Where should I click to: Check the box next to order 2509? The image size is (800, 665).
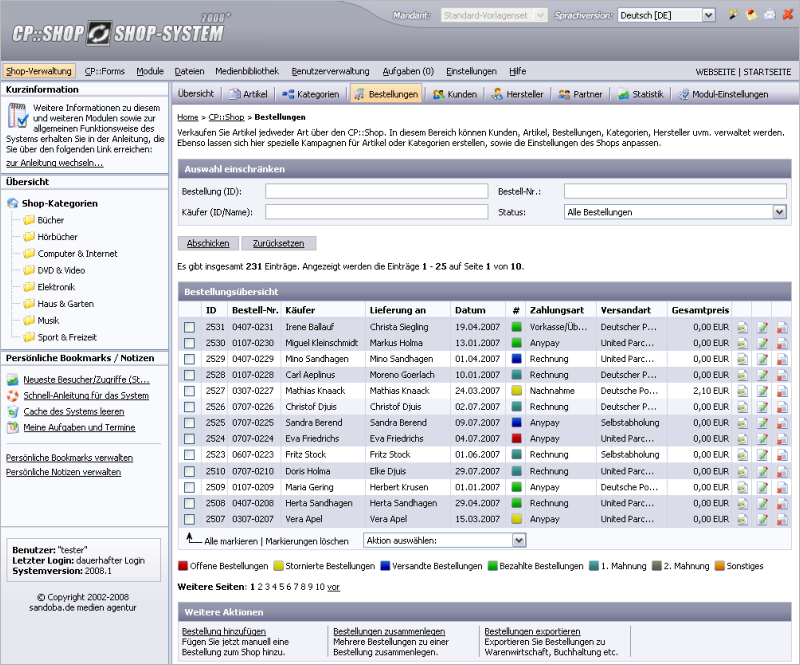coord(189,487)
